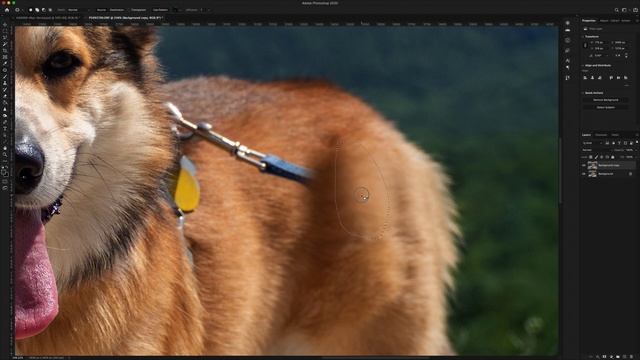
Task: Select the active Background copy document tab
Action: coord(125,18)
